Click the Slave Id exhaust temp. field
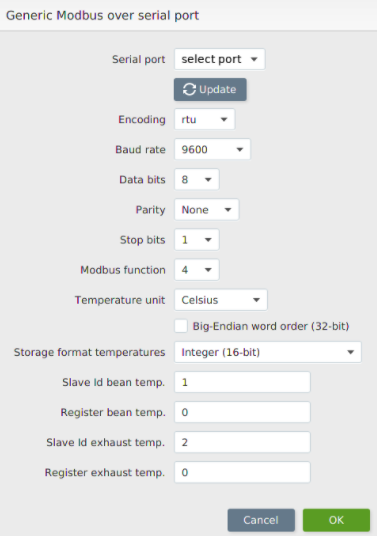Screen dimensions: 377x536 tap(242, 442)
